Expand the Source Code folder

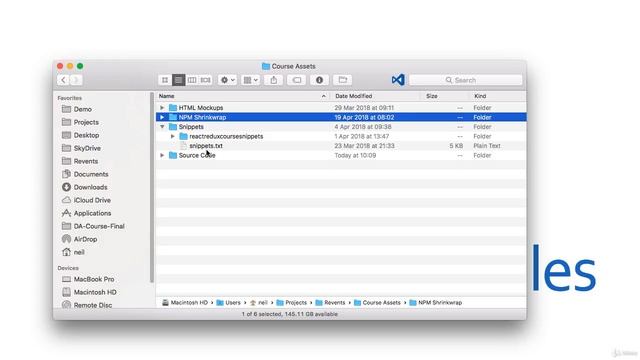[162, 156]
